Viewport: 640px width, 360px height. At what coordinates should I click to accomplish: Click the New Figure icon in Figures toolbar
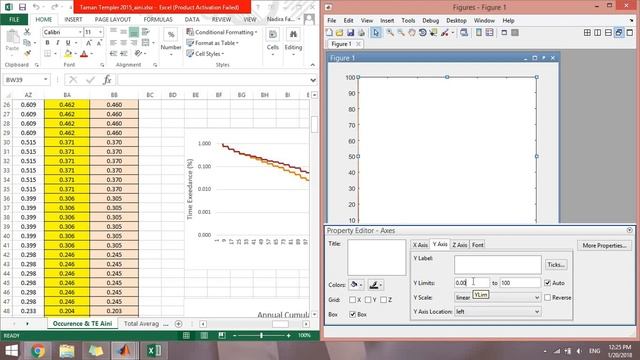[329, 33]
